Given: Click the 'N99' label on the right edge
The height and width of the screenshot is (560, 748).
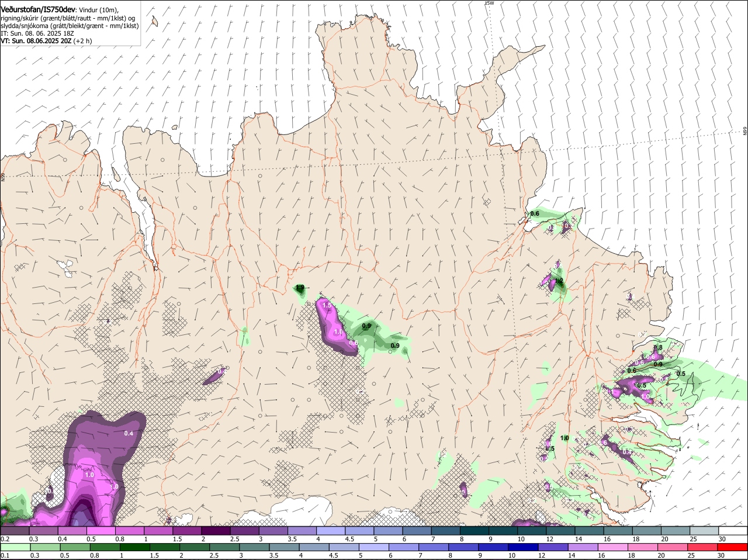Looking at the screenshot, I should point(745,132).
